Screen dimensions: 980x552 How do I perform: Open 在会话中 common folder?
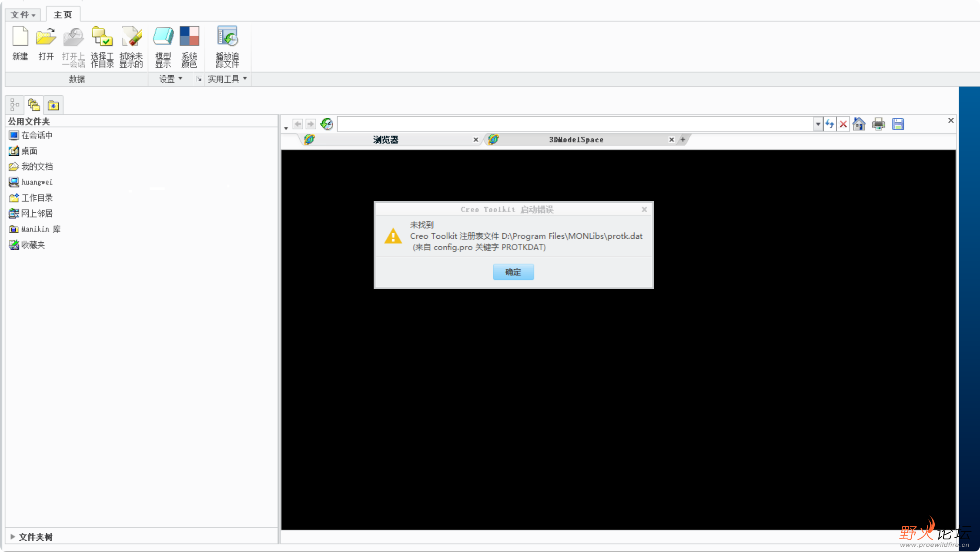[x=30, y=135]
